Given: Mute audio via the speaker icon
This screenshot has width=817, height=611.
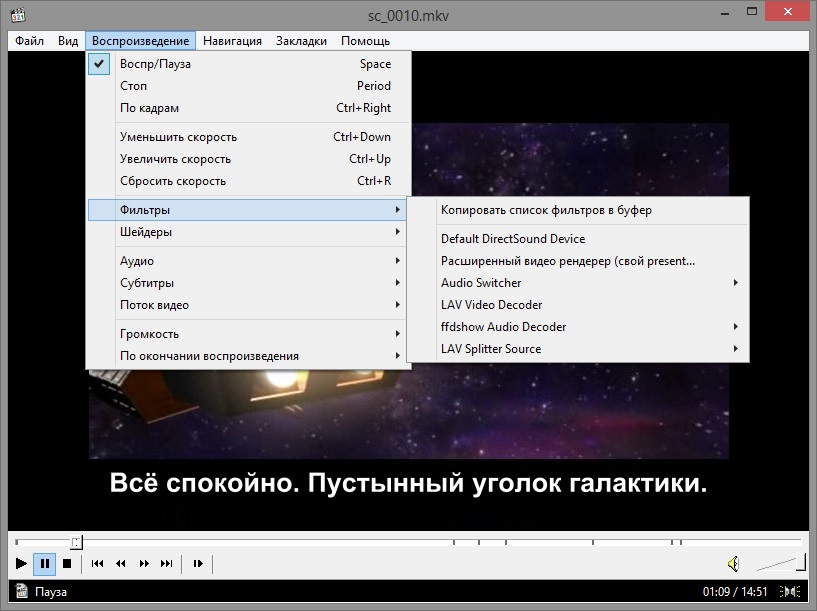Looking at the screenshot, I should pos(733,564).
